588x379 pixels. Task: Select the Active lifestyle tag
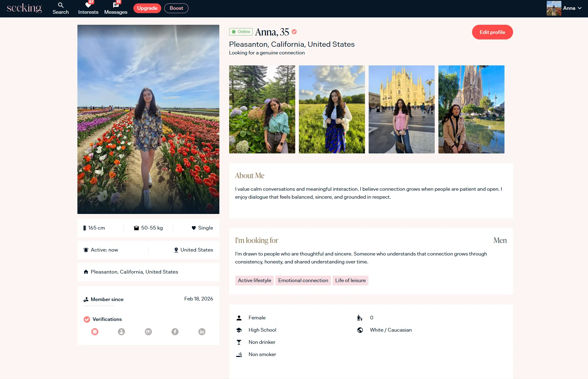255,280
